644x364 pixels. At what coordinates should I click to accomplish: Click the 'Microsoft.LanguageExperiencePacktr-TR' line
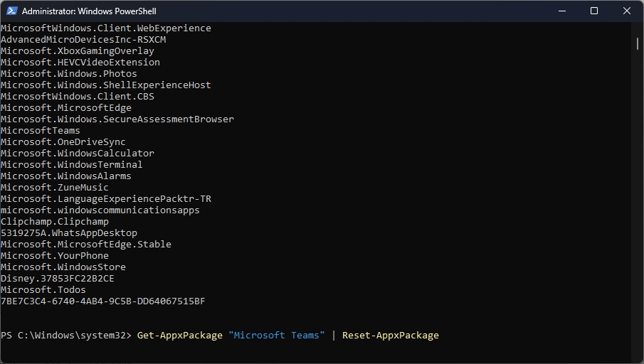106,199
